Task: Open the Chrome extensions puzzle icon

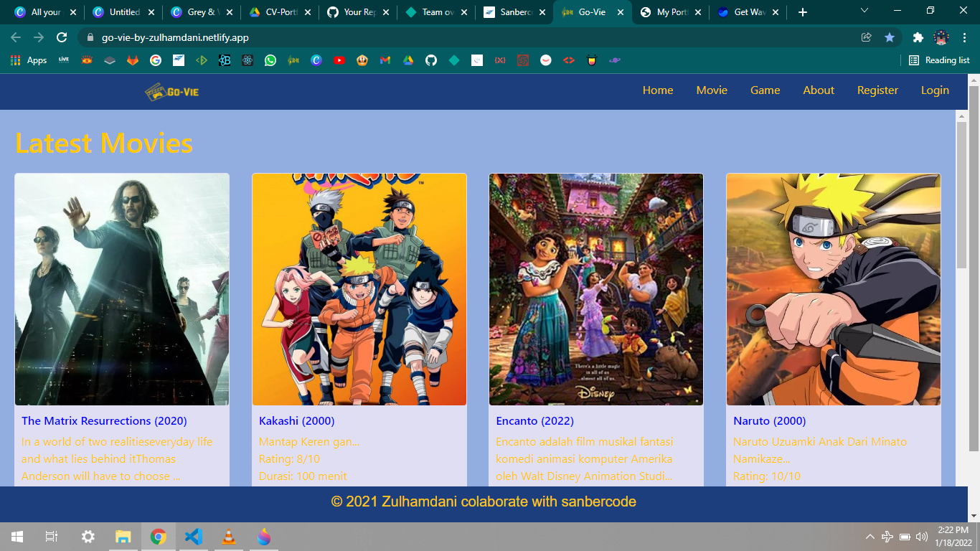Action: pyautogui.click(x=918, y=37)
